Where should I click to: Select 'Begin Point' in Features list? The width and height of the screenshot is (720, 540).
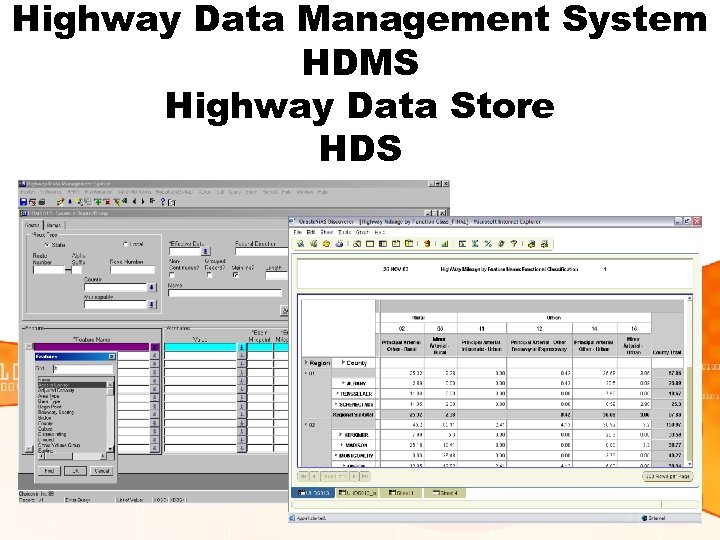pos(50,407)
